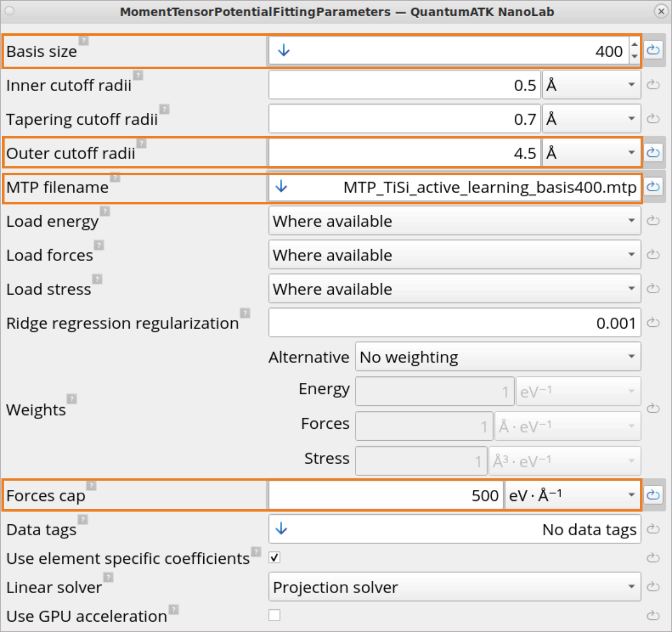Click Data tags field
The image size is (672, 632).
[455, 529]
